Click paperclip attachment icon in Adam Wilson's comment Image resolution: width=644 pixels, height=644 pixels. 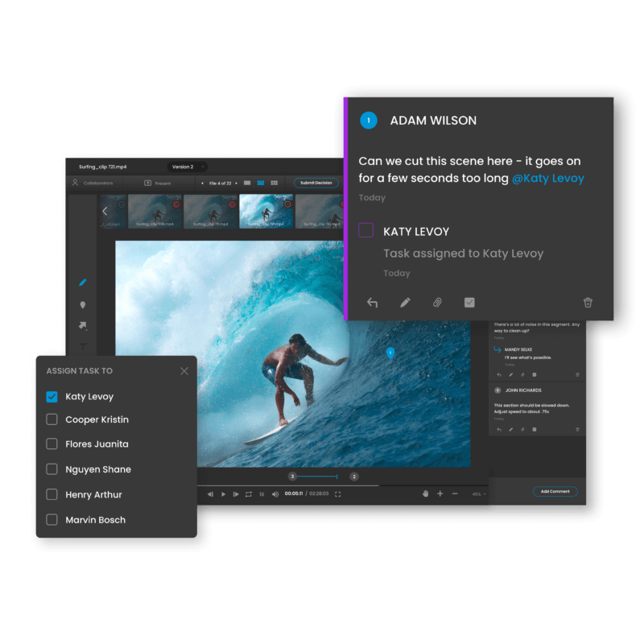pyautogui.click(x=437, y=303)
